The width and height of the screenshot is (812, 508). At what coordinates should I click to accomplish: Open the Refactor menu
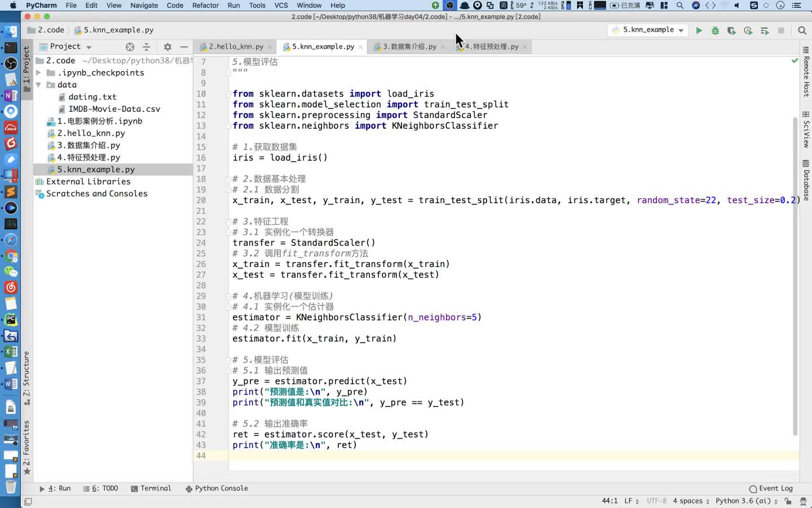tap(205, 5)
